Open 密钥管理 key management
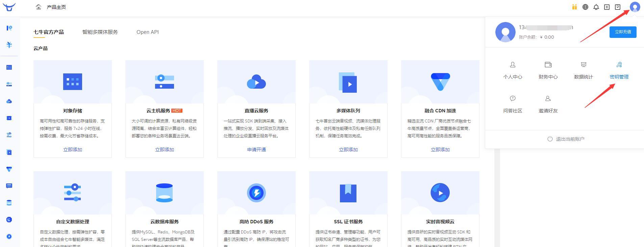 click(x=619, y=70)
